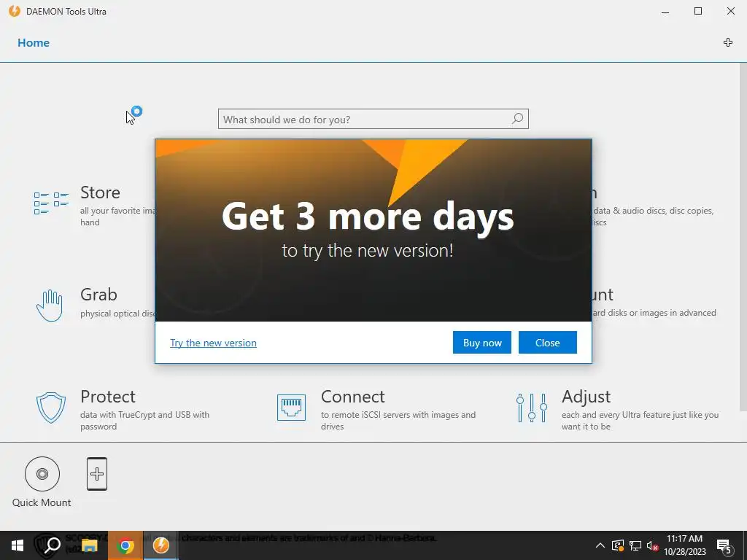Click the Grab hand icon
The height and width of the screenshot is (560, 747).
[x=50, y=306]
